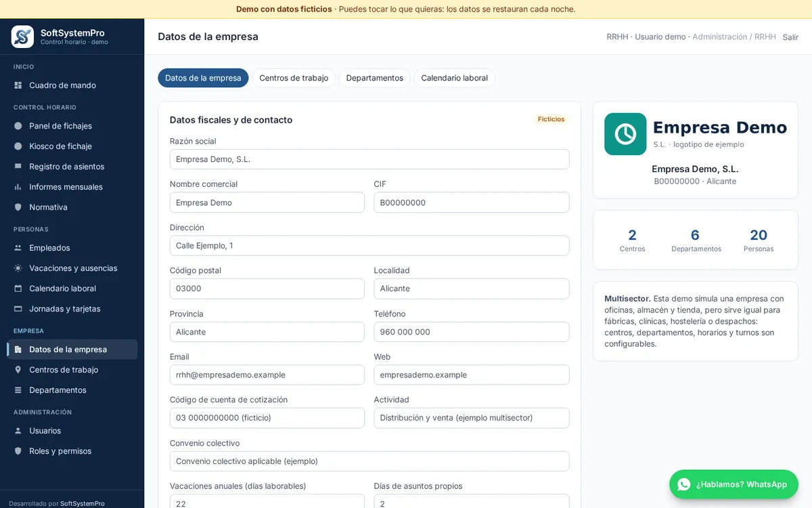Click the Jornadas y tarjetas card icon

point(18,309)
